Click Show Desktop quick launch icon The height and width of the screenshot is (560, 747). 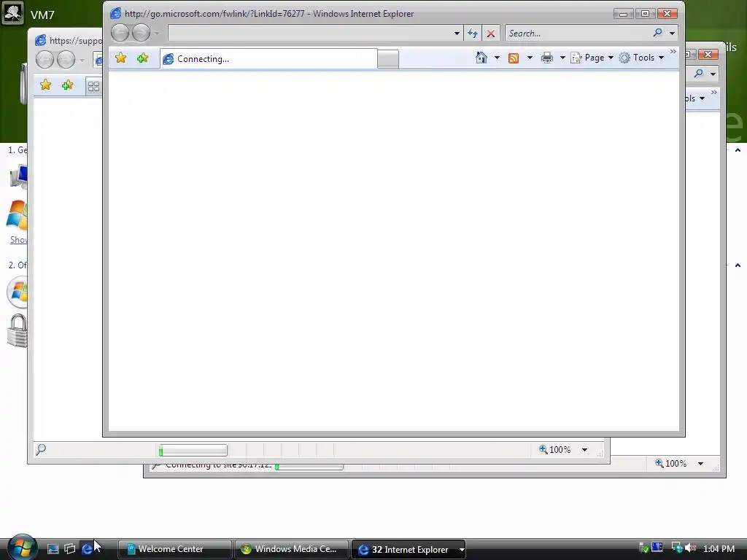[x=53, y=549]
